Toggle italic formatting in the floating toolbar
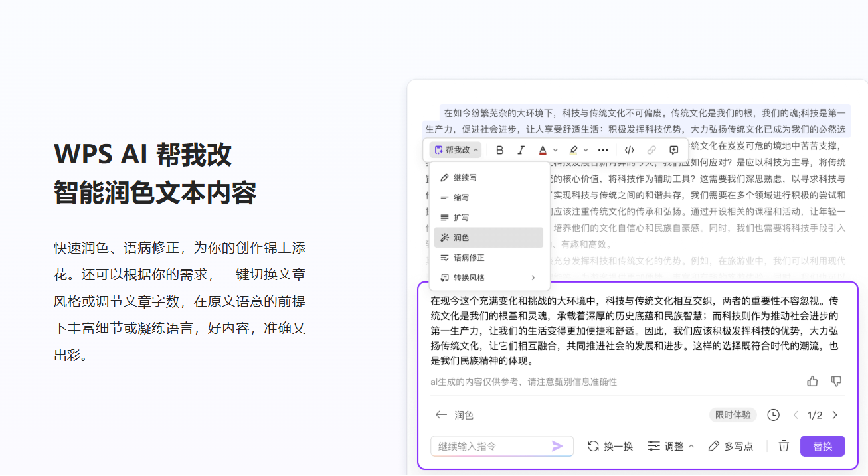Viewport: 868px width, 476px height. [521, 150]
